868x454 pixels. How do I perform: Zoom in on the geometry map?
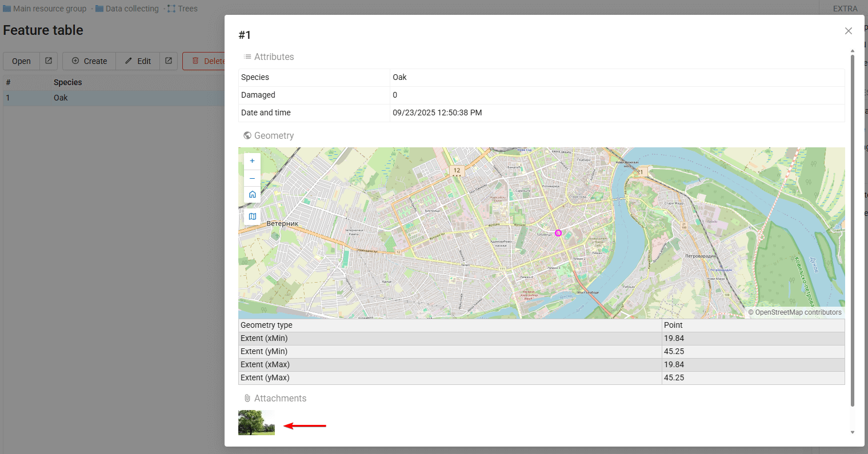(x=252, y=161)
